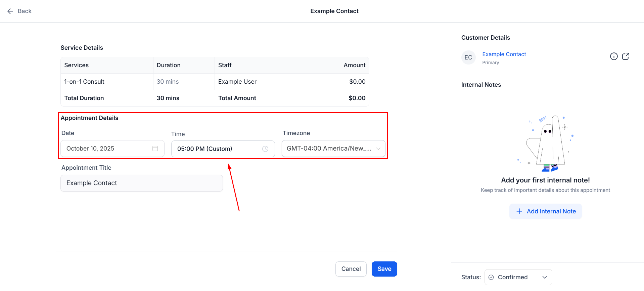Click the Save button

point(384,269)
